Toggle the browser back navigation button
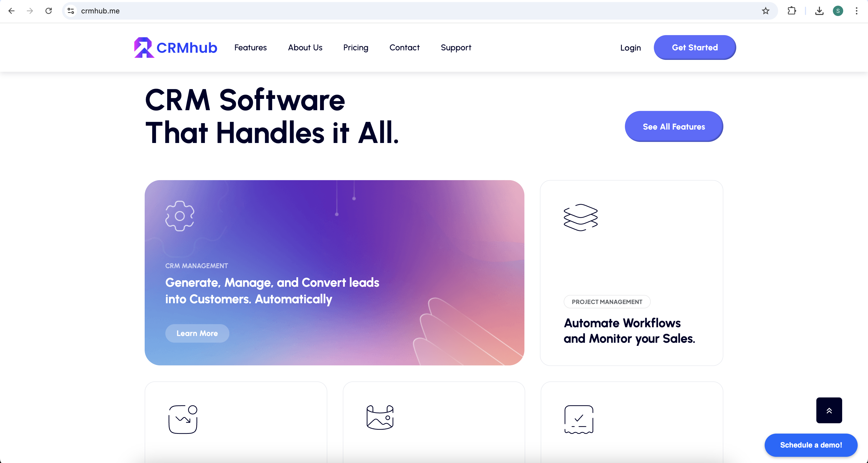Image resolution: width=868 pixels, height=463 pixels. pyautogui.click(x=11, y=11)
